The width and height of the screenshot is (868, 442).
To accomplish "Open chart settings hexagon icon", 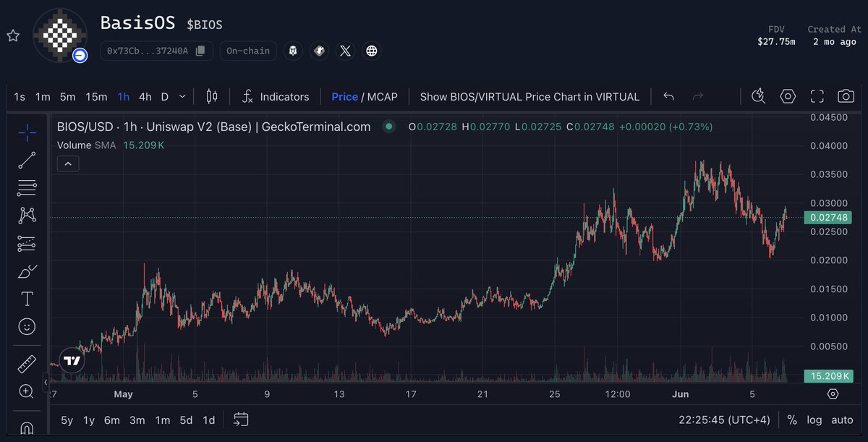I will click(788, 96).
